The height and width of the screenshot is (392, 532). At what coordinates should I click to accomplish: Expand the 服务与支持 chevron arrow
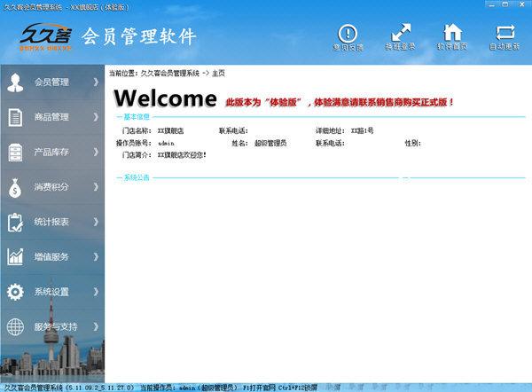[96, 326]
